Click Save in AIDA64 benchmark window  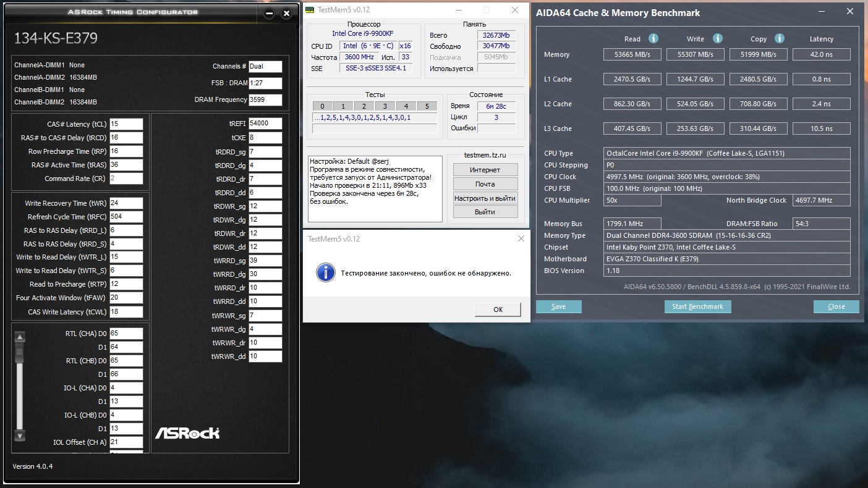tap(559, 306)
